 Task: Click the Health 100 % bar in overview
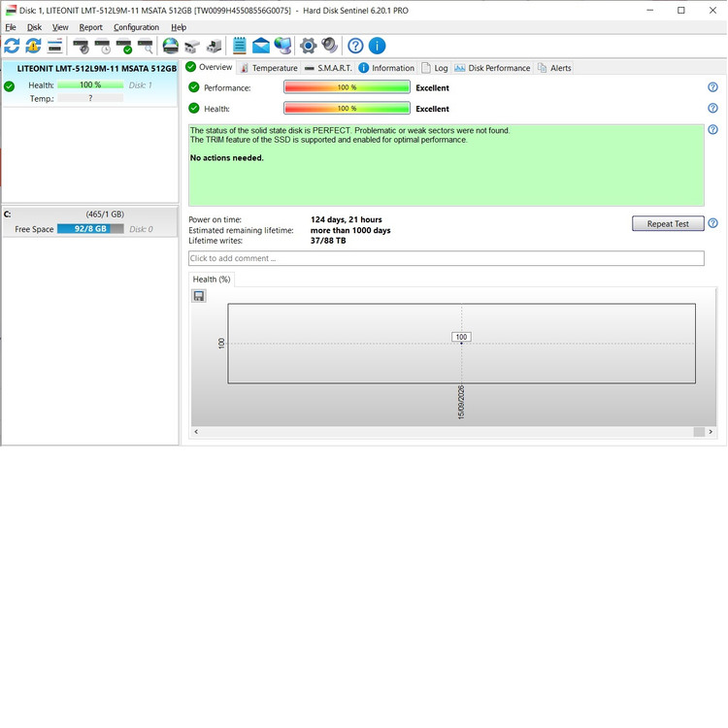click(347, 108)
